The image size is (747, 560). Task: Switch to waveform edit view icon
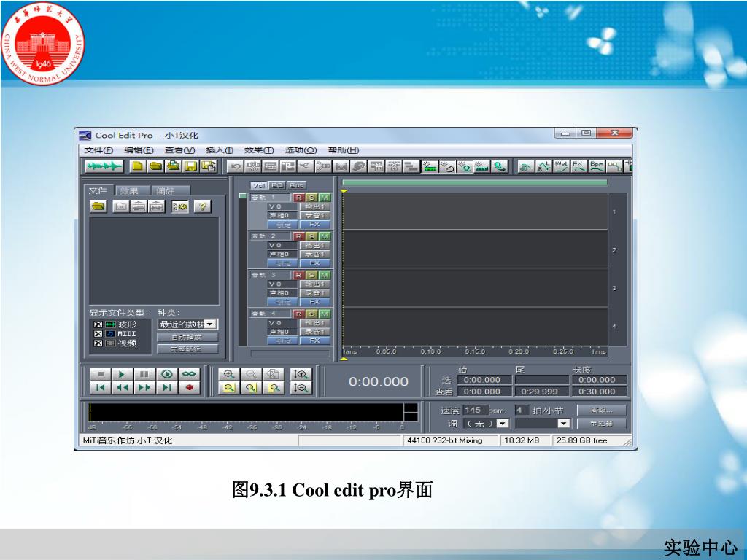tap(104, 166)
